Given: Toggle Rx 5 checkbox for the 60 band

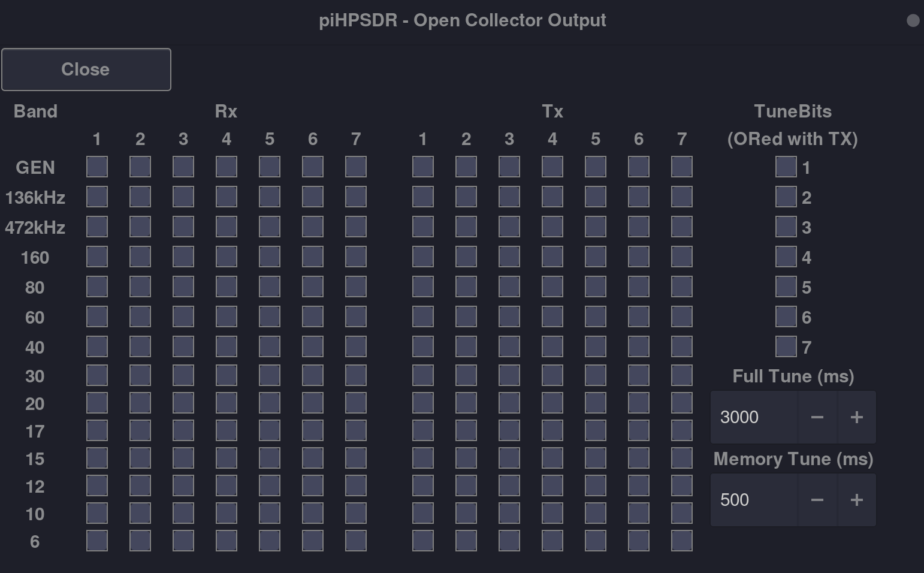Looking at the screenshot, I should coord(270,316).
